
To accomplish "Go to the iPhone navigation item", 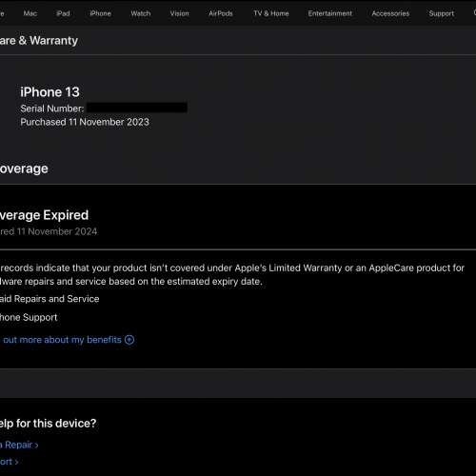I will (x=100, y=13).
